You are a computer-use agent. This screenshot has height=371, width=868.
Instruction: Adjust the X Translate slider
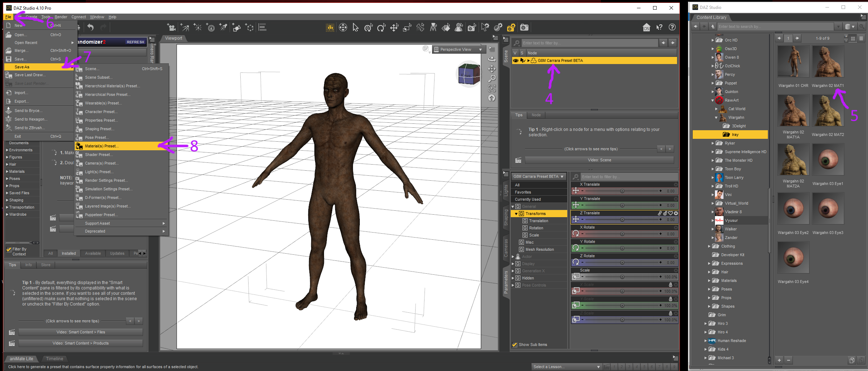(622, 191)
